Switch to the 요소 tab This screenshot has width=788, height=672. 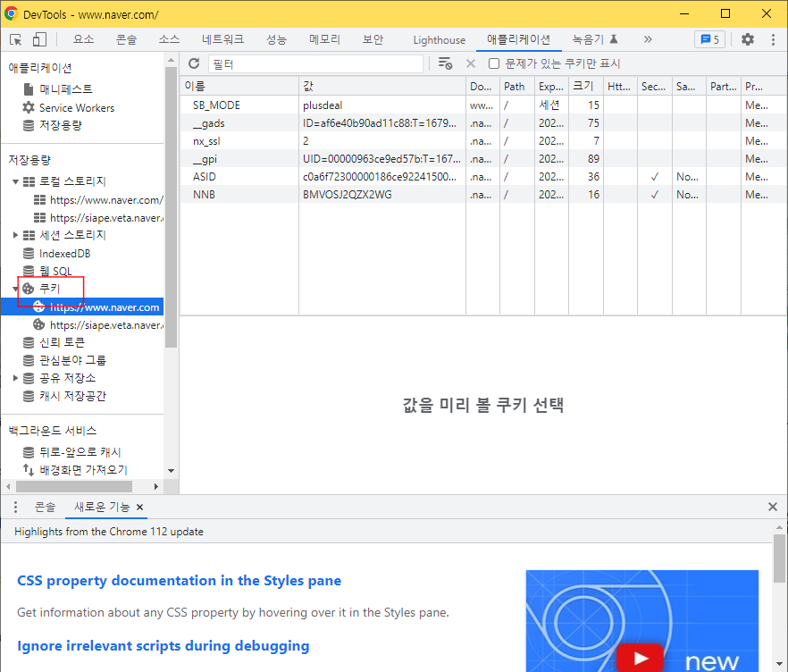coord(83,39)
